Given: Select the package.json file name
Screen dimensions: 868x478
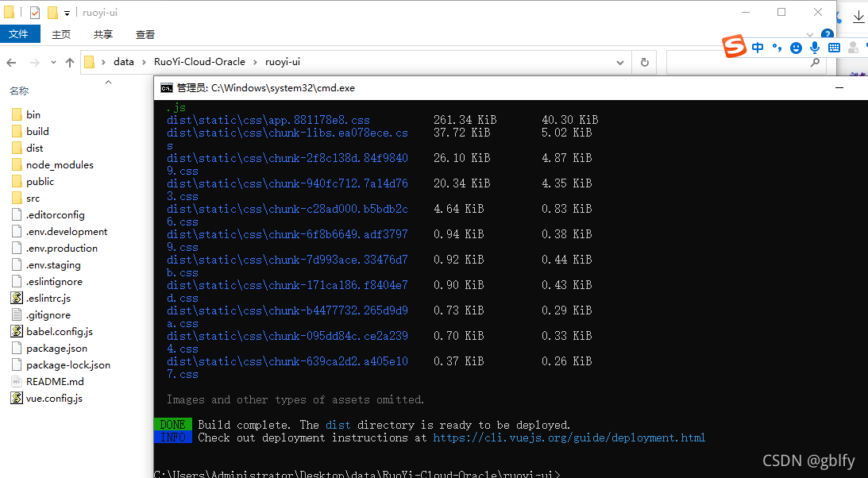Looking at the screenshot, I should [x=56, y=348].
